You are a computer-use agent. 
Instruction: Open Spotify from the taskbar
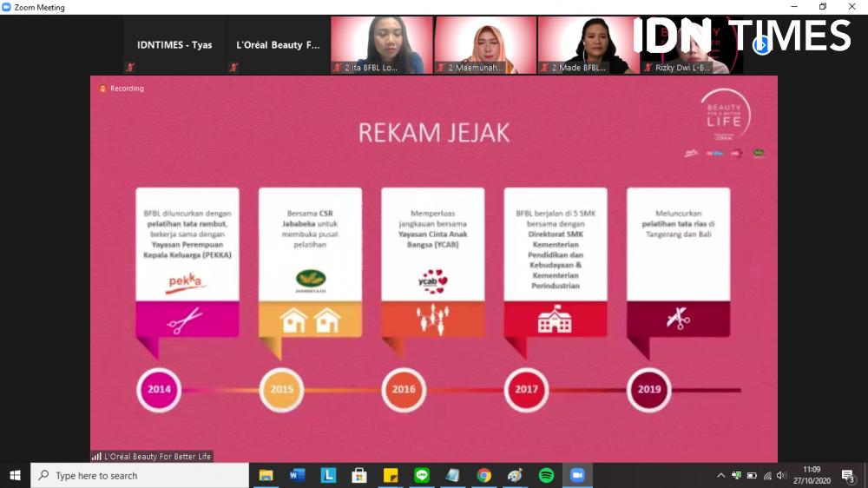[x=546, y=475]
